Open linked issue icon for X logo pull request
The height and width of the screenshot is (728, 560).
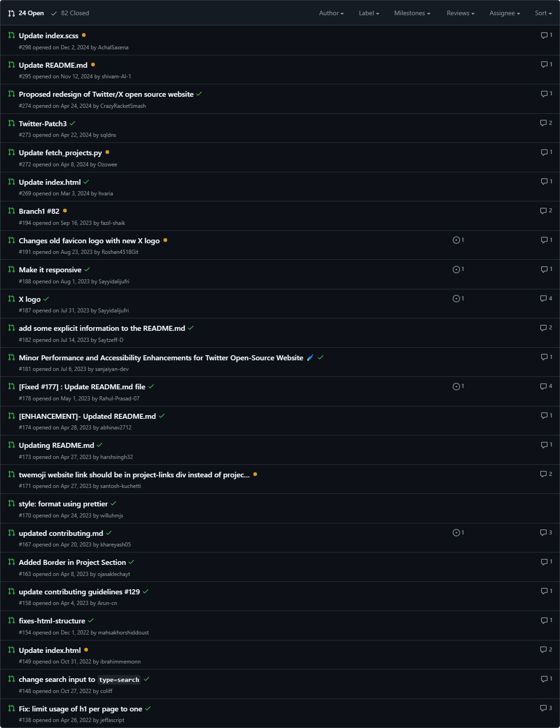(456, 299)
